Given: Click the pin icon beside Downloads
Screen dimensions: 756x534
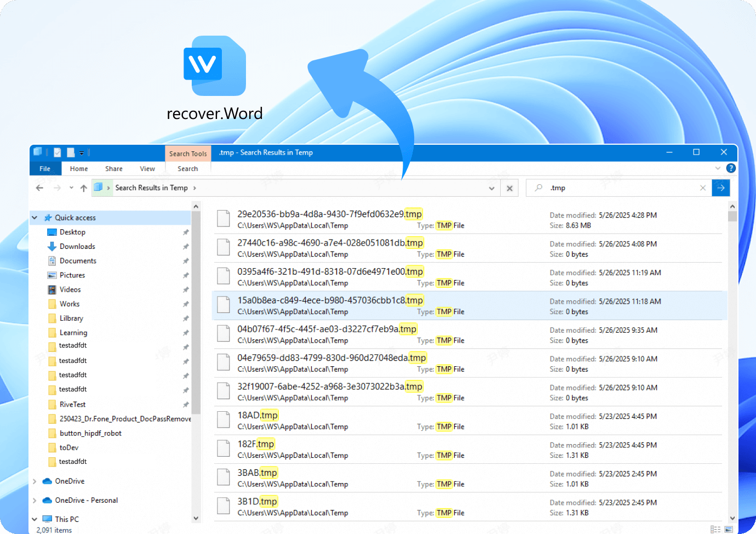Looking at the screenshot, I should click(186, 247).
